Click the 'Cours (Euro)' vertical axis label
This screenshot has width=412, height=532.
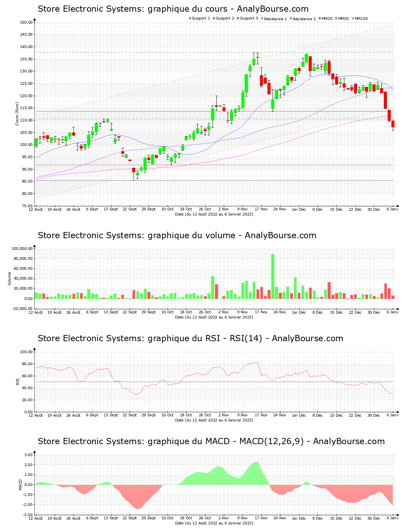click(x=17, y=114)
